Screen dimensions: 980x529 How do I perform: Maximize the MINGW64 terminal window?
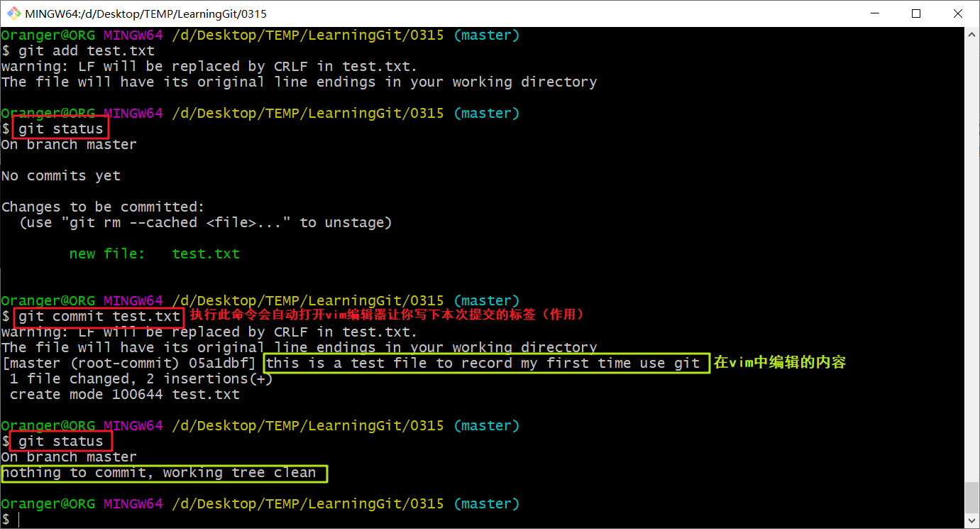(x=916, y=13)
